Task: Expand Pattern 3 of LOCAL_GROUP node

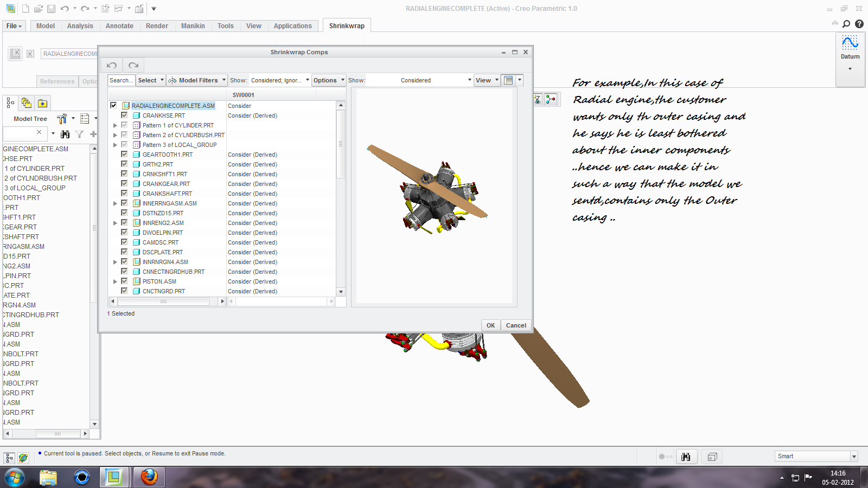Action: coord(115,145)
